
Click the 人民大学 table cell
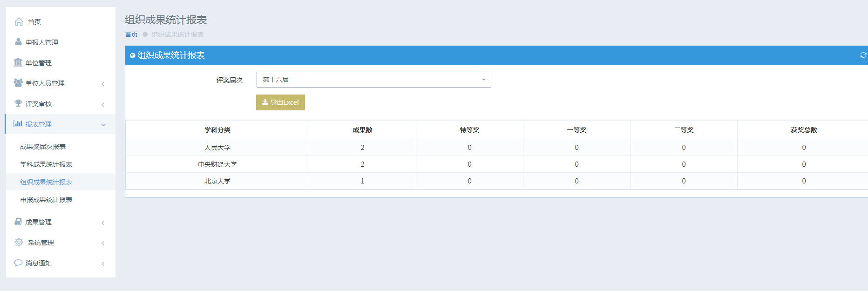pos(217,148)
